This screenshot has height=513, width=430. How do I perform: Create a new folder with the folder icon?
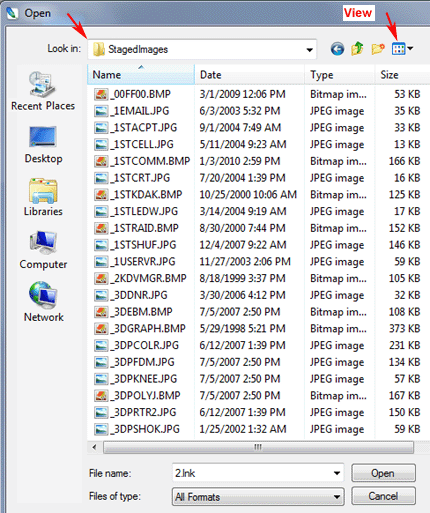(x=378, y=49)
